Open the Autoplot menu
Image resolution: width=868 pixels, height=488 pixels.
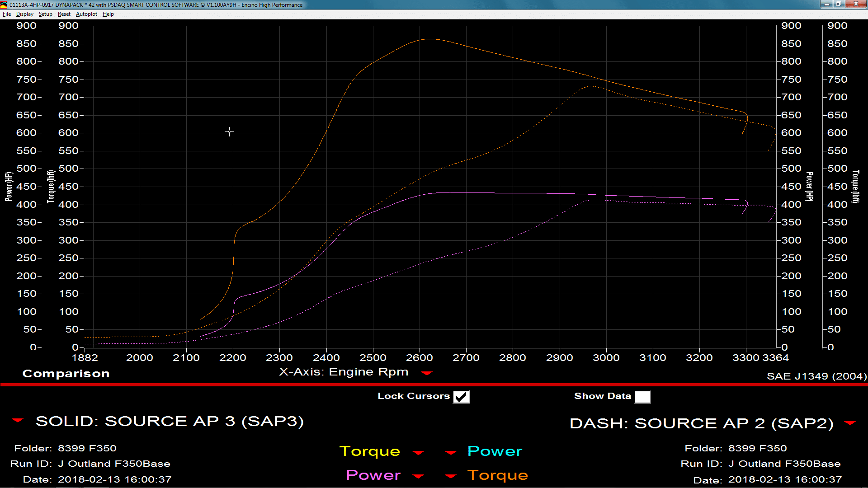point(86,14)
